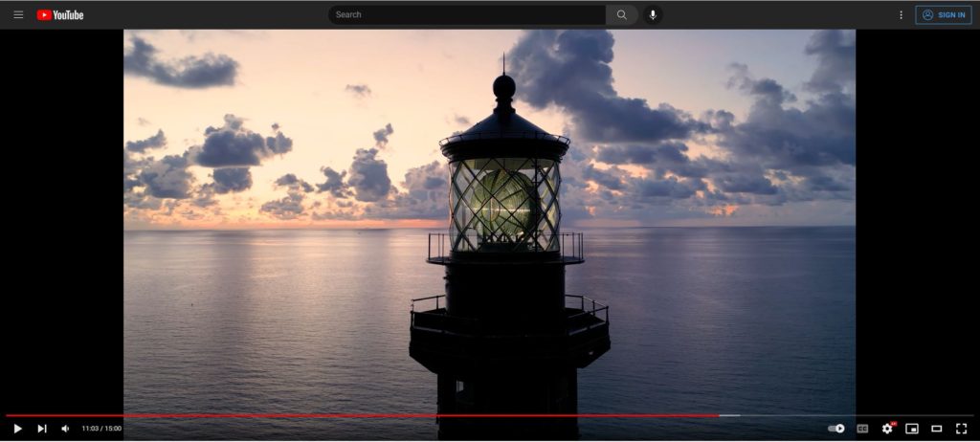Start voice search with microphone icon
The height and width of the screenshot is (442, 980).
click(x=653, y=15)
